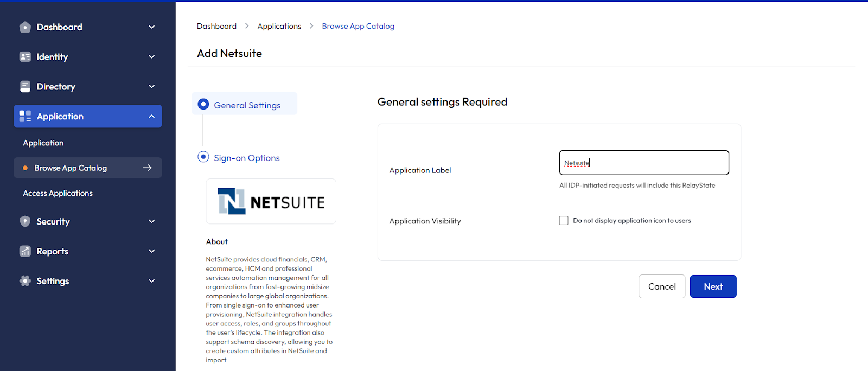Viewport: 868px width, 371px height.
Task: Click the RelayState hint text under input
Action: tap(637, 185)
